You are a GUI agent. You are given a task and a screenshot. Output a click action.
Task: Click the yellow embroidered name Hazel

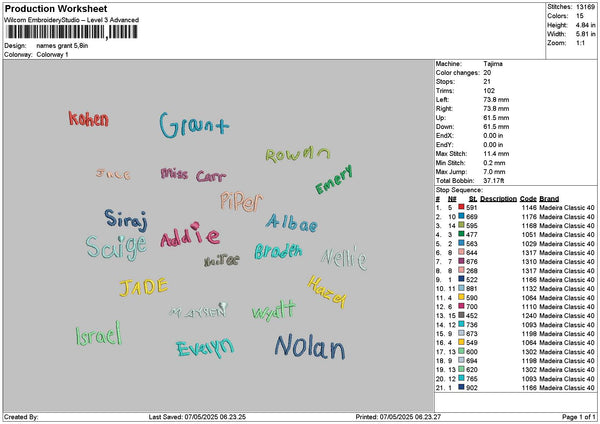(326, 292)
